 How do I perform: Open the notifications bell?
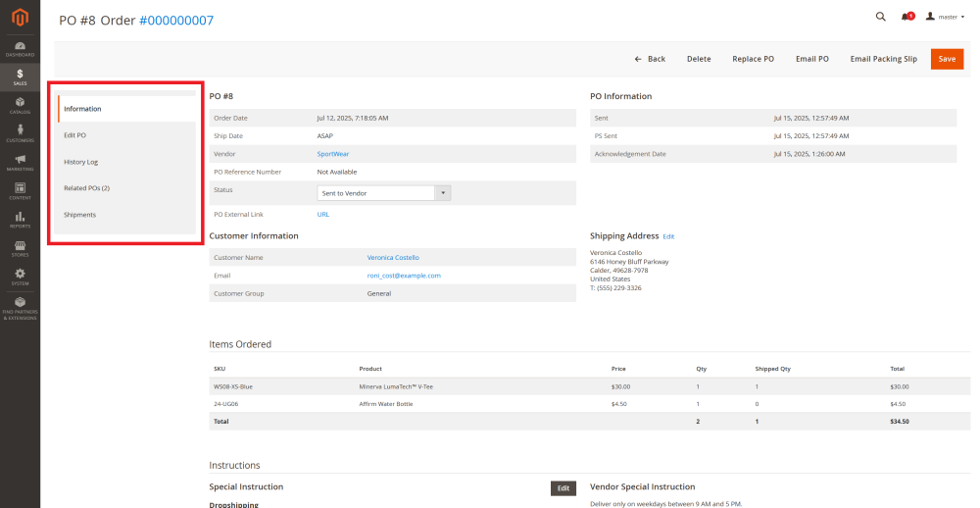click(906, 17)
